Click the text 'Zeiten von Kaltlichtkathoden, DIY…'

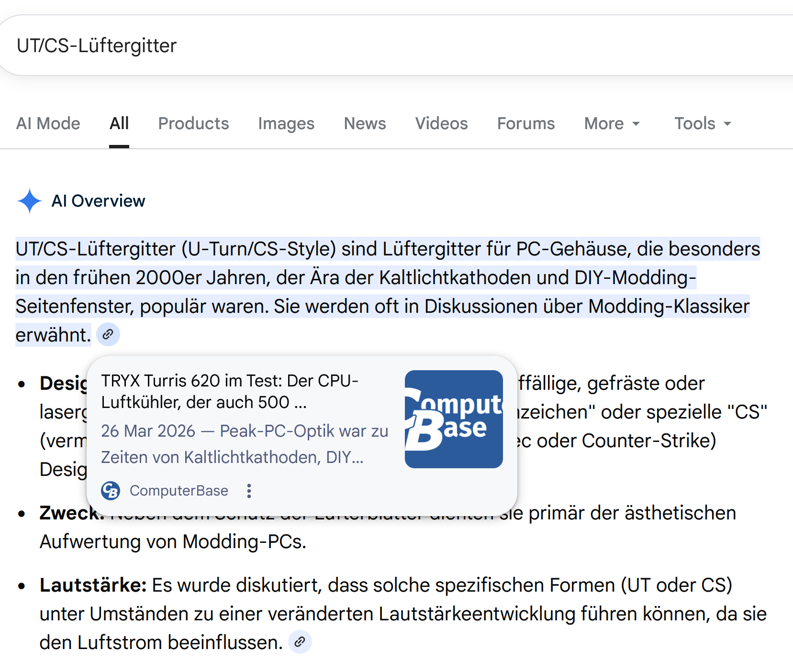(232, 457)
